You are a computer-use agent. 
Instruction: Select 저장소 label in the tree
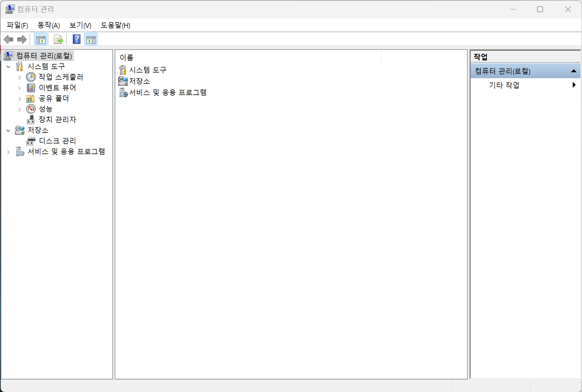[38, 130]
